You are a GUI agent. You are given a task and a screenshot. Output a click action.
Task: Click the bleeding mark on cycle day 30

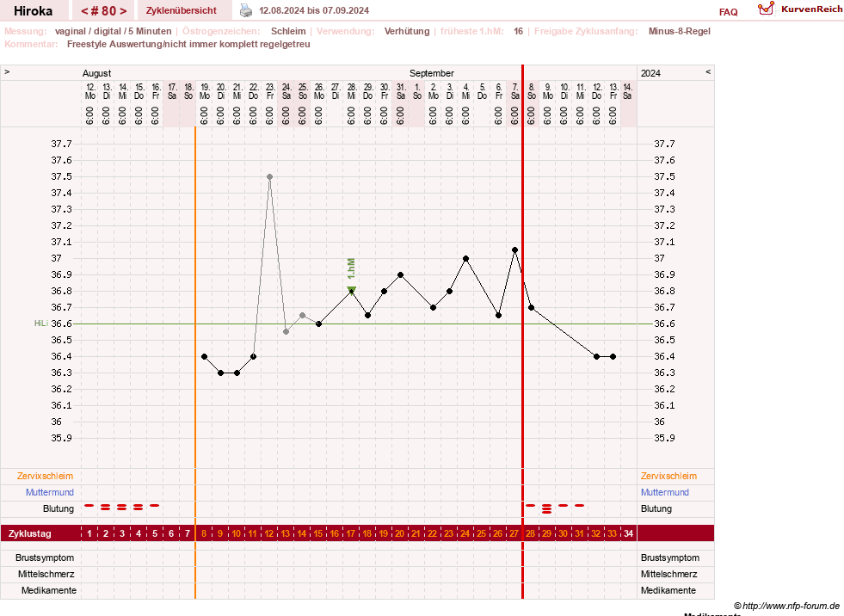pyautogui.click(x=563, y=506)
